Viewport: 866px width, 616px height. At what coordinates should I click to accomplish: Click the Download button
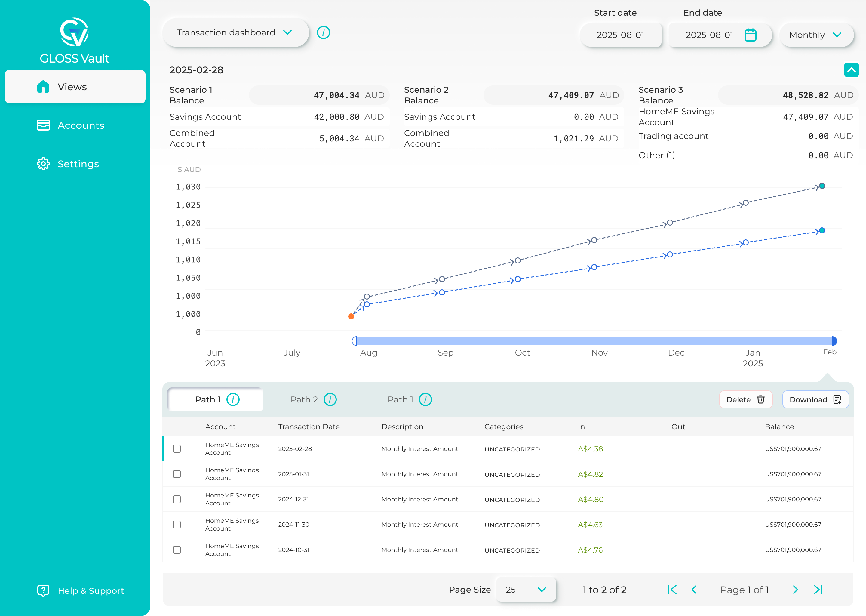click(815, 399)
